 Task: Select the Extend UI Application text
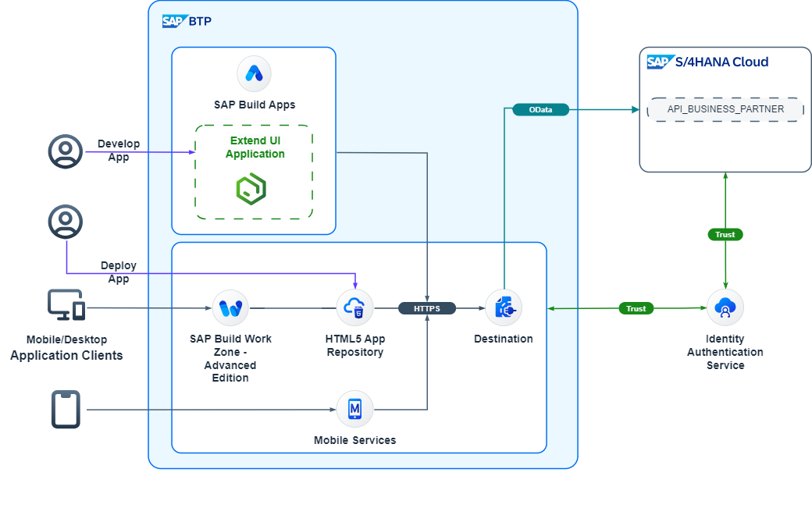click(x=255, y=147)
